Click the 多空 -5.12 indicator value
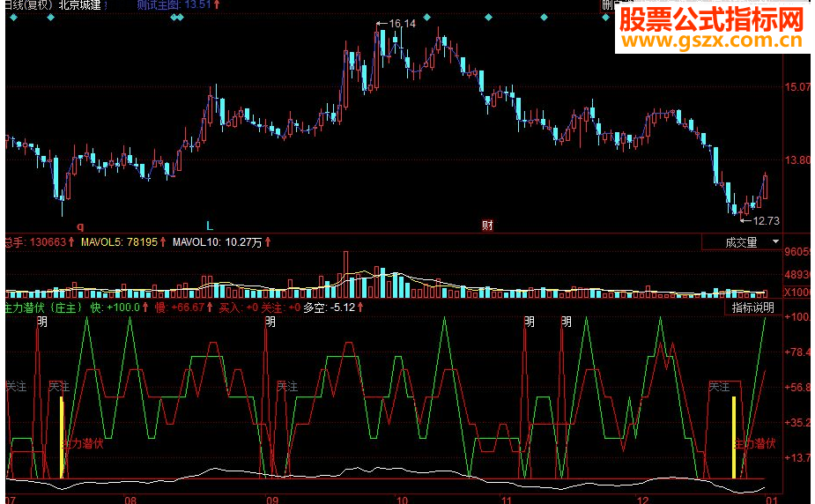Image resolution: width=815 pixels, height=504 pixels. [x=333, y=308]
